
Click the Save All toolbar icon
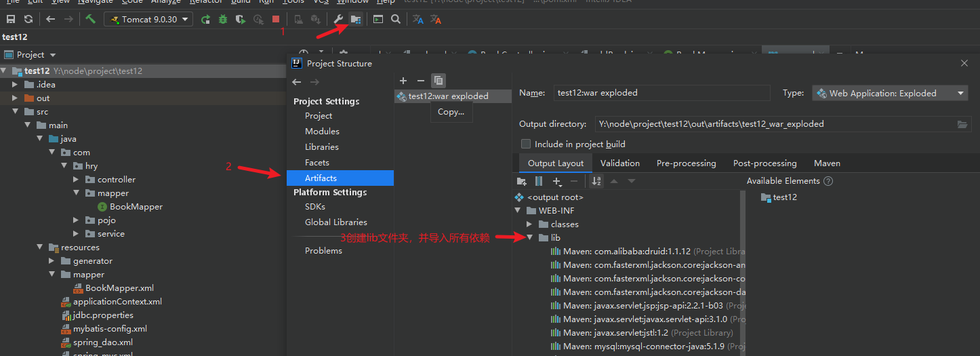[11, 20]
